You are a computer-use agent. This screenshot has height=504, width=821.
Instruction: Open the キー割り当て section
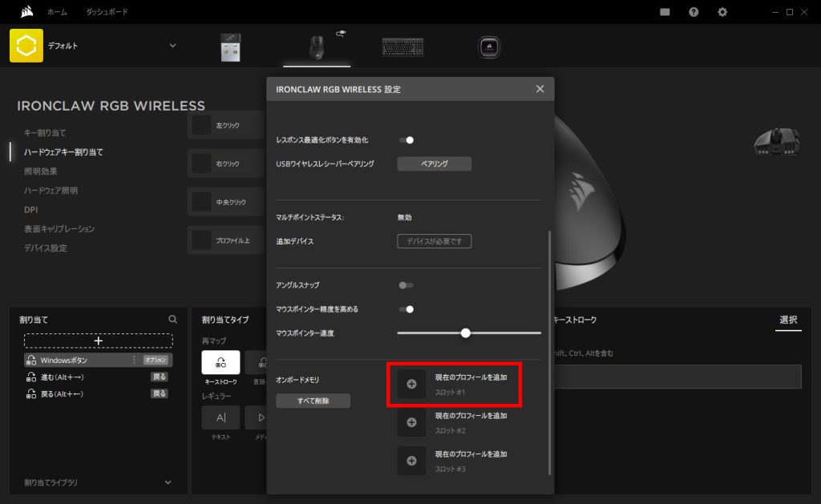click(45, 133)
